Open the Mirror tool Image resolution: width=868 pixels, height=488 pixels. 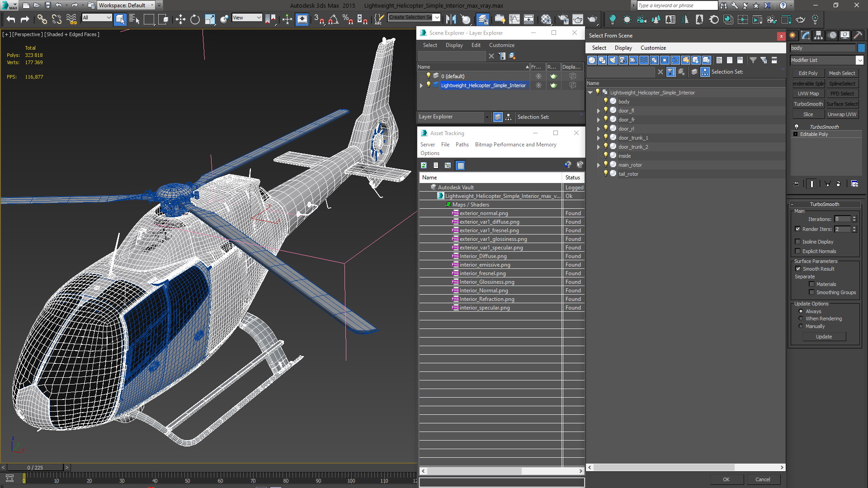(451, 19)
